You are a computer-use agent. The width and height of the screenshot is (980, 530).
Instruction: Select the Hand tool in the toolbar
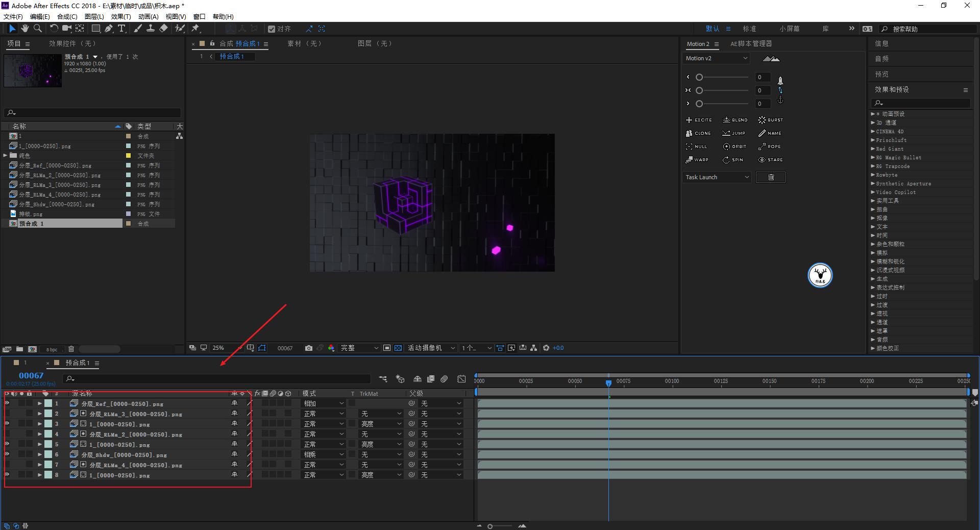point(24,29)
